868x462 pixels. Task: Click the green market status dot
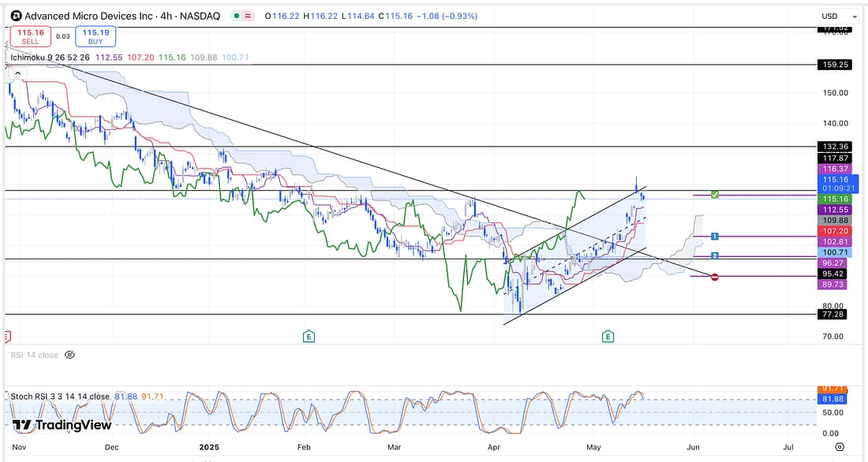[x=238, y=16]
